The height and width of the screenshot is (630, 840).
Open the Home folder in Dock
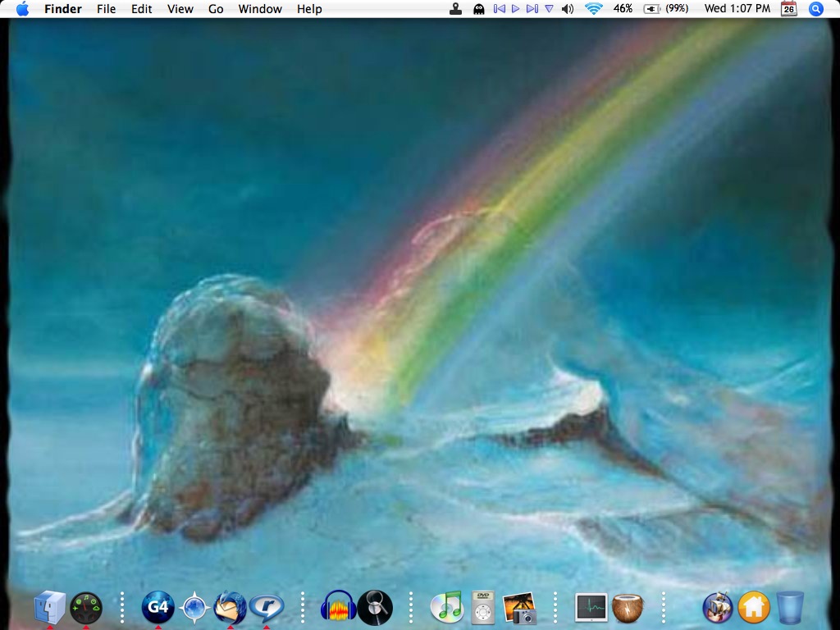tap(754, 608)
